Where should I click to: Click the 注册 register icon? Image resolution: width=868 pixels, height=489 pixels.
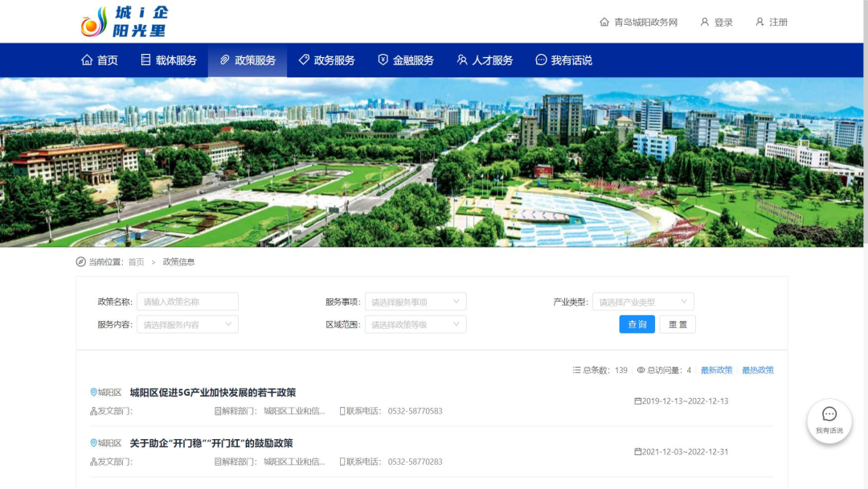click(759, 23)
